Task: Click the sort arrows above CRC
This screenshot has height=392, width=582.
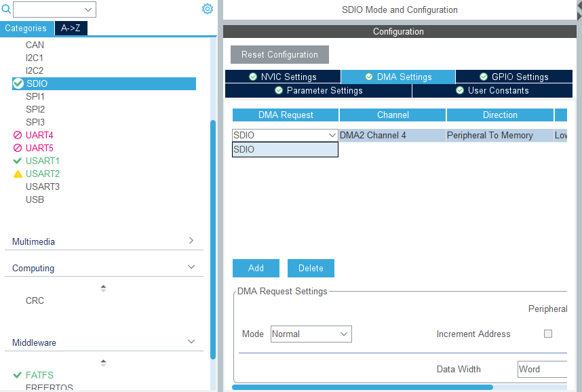Action: tap(104, 288)
